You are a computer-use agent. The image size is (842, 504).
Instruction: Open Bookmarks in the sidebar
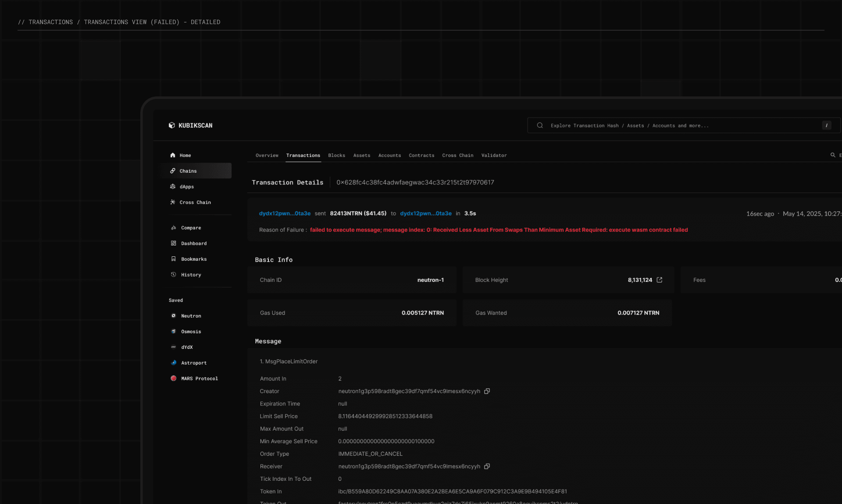[193, 259]
